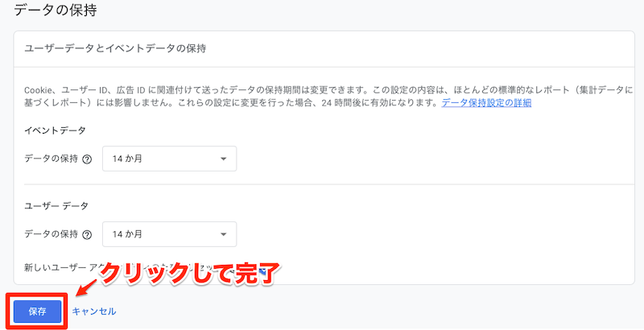
Task: Open the データ保持設定の詳細 link
Action: [486, 103]
